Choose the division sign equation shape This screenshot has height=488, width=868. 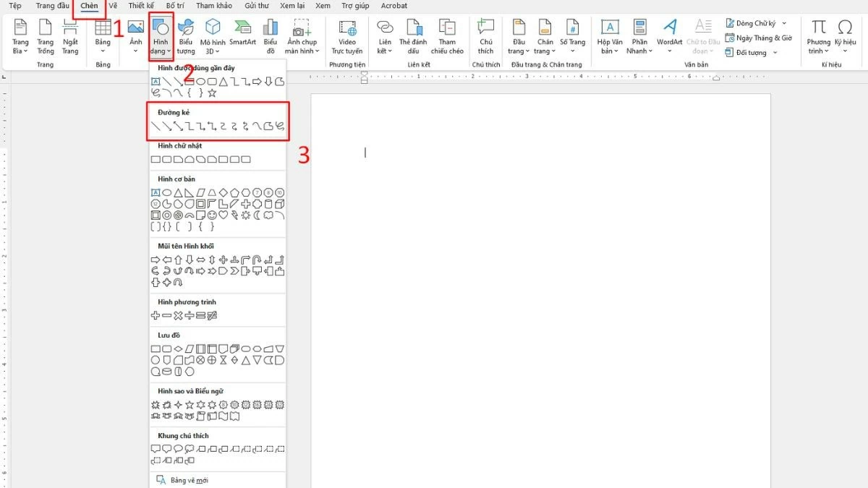click(190, 315)
